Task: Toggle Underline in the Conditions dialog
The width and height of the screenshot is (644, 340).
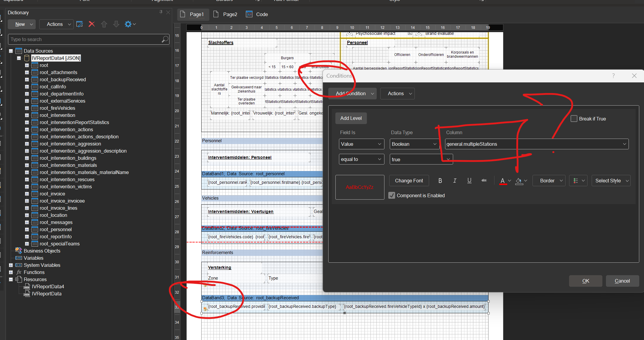Action: tap(469, 181)
